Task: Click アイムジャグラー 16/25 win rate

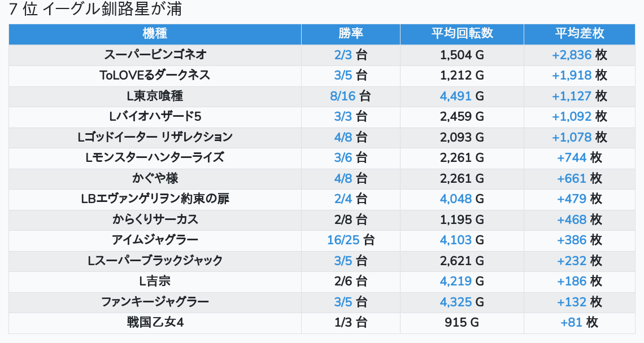Action: (350, 240)
